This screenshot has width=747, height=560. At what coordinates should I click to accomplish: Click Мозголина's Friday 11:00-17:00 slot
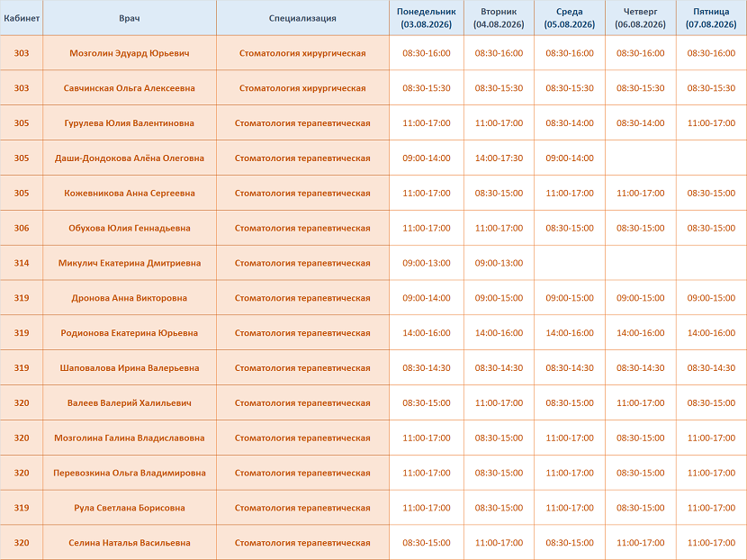click(x=711, y=438)
